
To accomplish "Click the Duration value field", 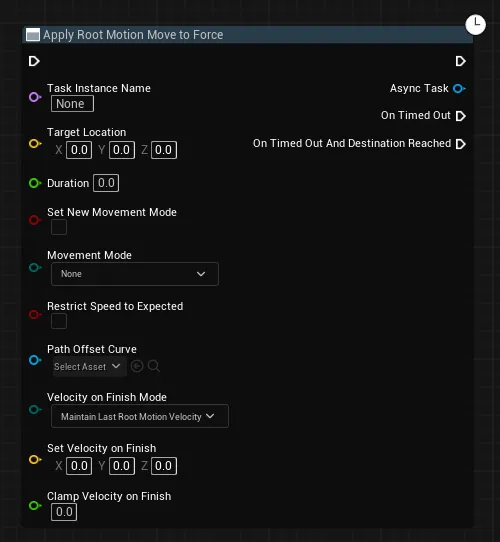I will click(x=106, y=183).
